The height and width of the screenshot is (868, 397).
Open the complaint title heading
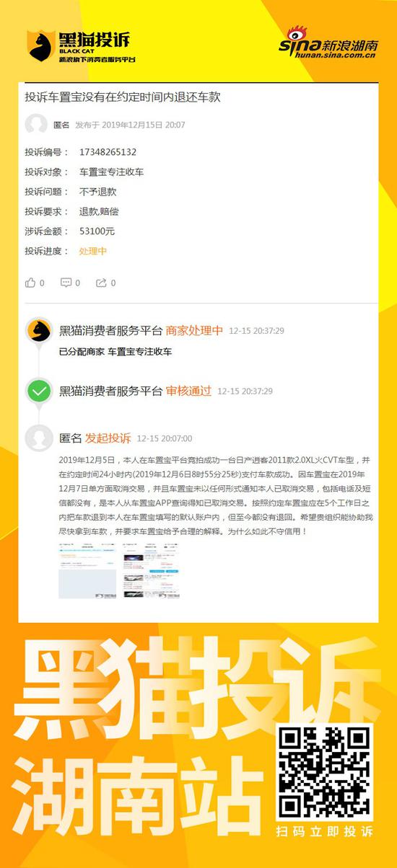(x=123, y=97)
